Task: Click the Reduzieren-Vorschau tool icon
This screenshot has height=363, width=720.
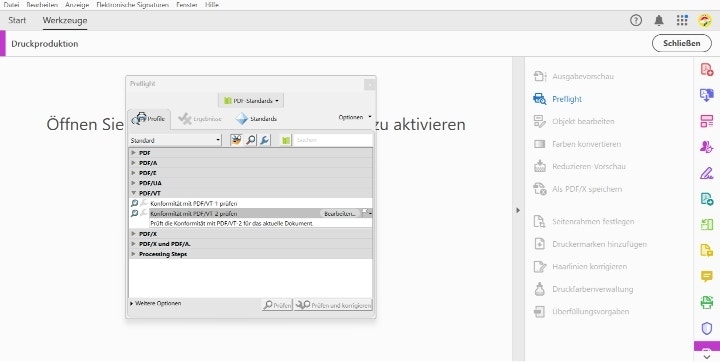Action: [540, 166]
